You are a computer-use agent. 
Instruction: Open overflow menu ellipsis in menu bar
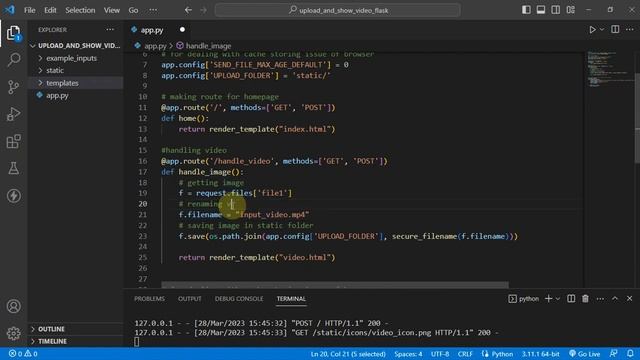(x=153, y=10)
